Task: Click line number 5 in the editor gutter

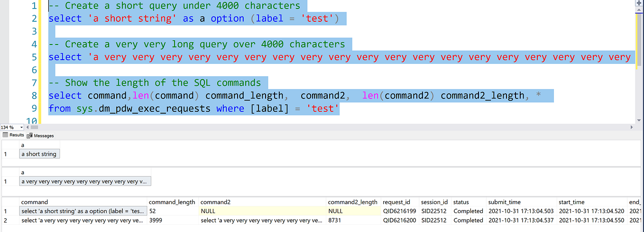Action: pos(34,57)
